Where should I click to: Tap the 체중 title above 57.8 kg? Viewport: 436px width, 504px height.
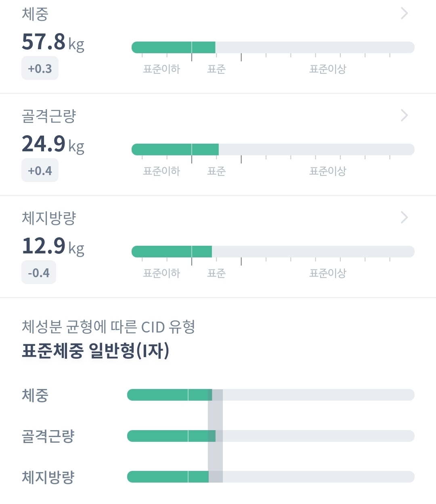35,14
